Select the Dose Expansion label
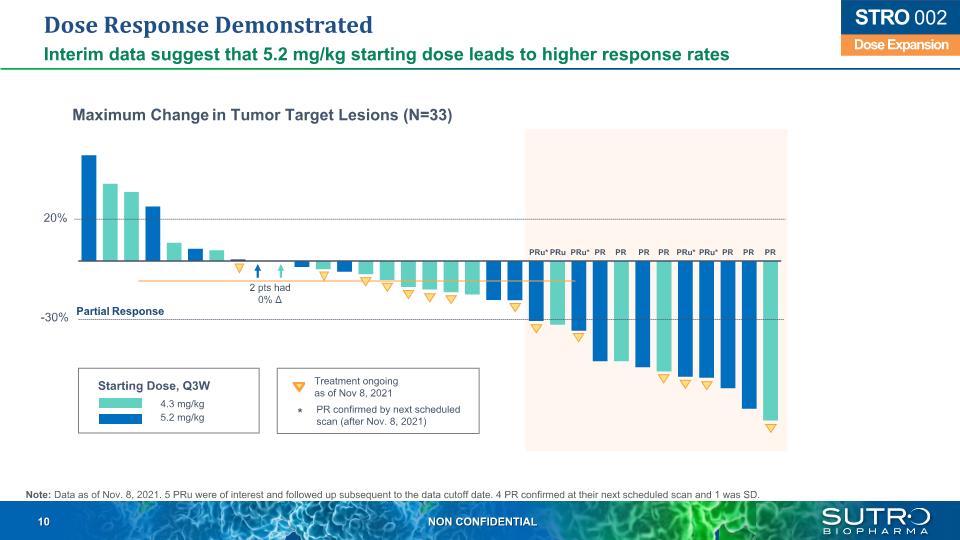 [895, 45]
